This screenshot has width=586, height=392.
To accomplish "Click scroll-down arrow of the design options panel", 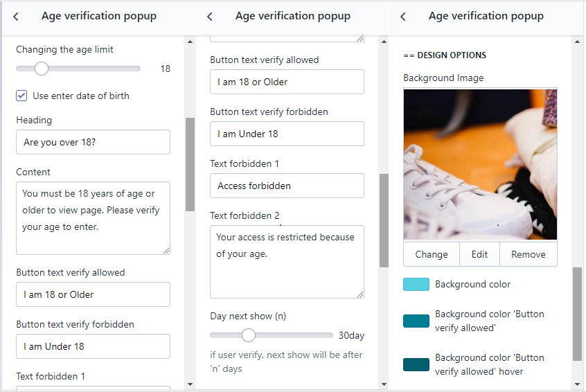I will tap(577, 384).
